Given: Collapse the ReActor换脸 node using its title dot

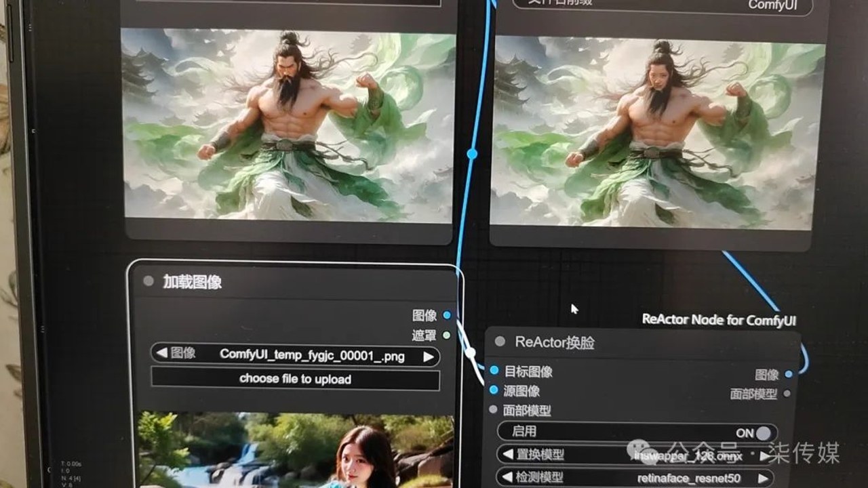Looking at the screenshot, I should 500,342.
